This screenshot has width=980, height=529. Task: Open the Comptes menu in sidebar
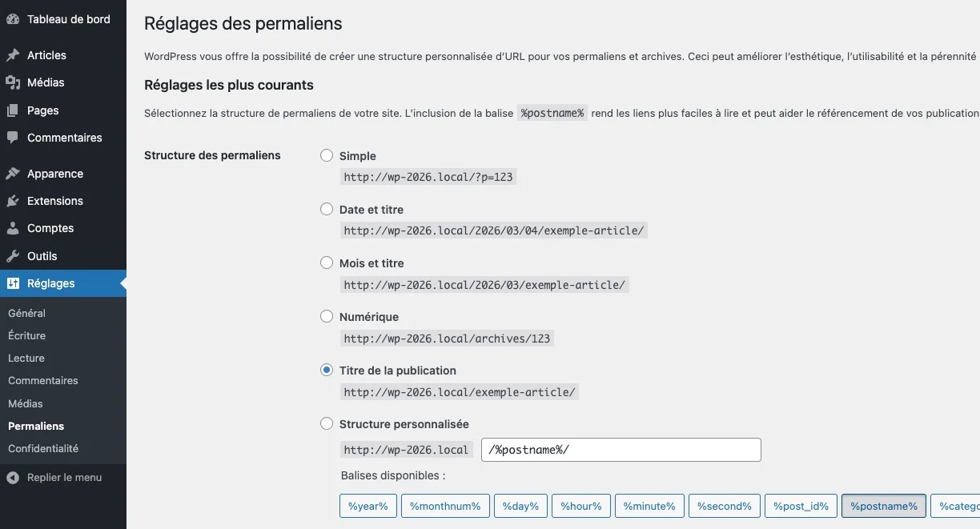[x=50, y=228]
